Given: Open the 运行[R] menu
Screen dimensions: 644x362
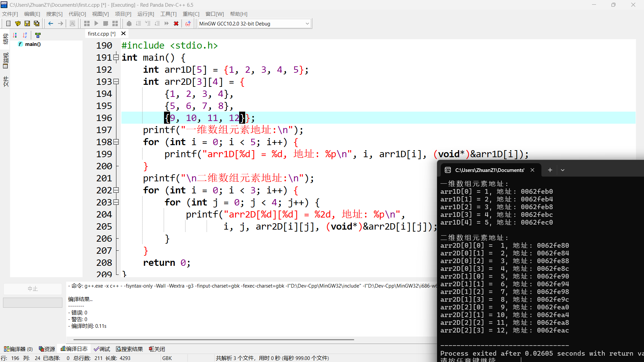Looking at the screenshot, I should click(146, 14).
